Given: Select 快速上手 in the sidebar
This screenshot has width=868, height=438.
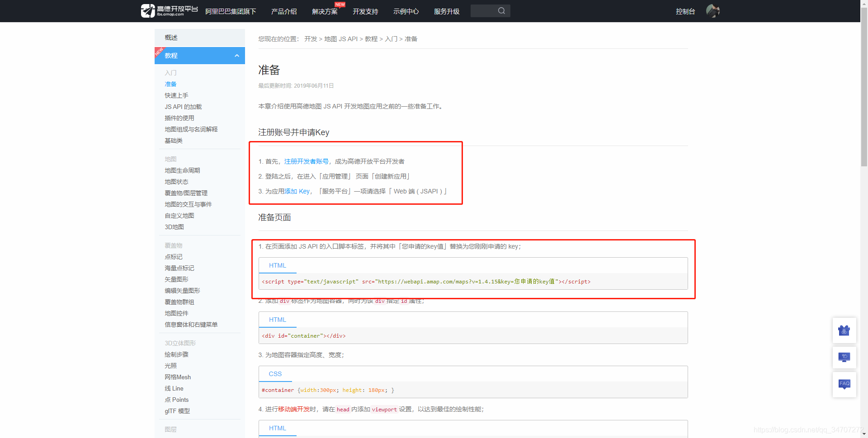Looking at the screenshot, I should 176,95.
